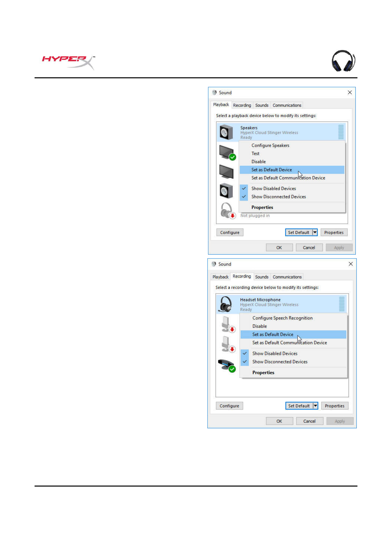
Task: Select the Headset Microphone icon in Recording list
Action: pos(226,304)
